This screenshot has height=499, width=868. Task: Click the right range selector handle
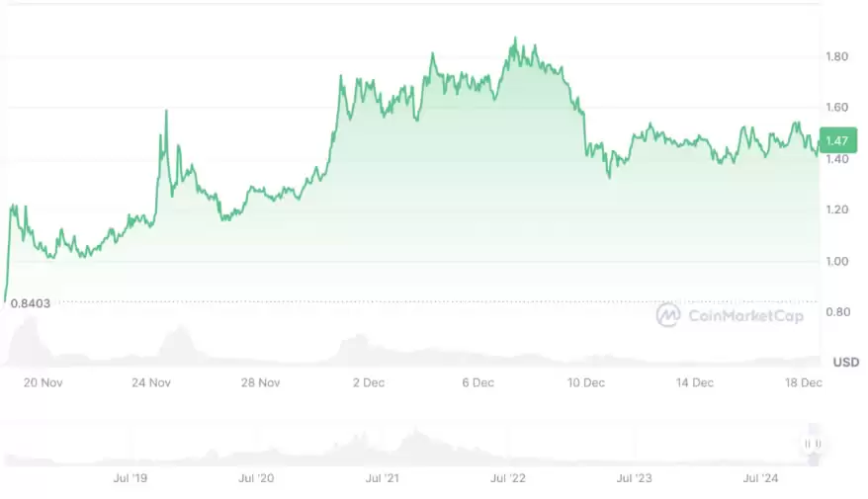click(x=819, y=445)
